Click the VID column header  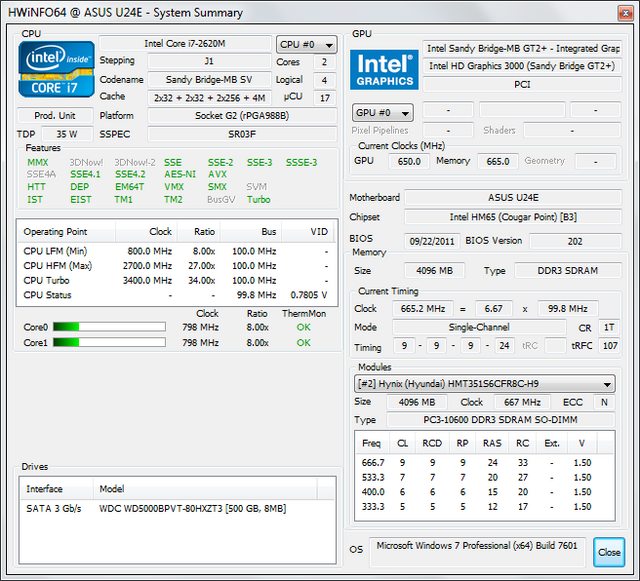(308, 232)
